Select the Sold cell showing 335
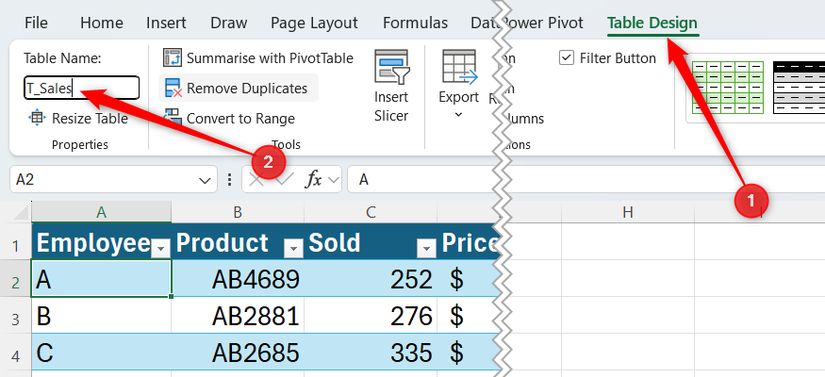 coord(370,352)
